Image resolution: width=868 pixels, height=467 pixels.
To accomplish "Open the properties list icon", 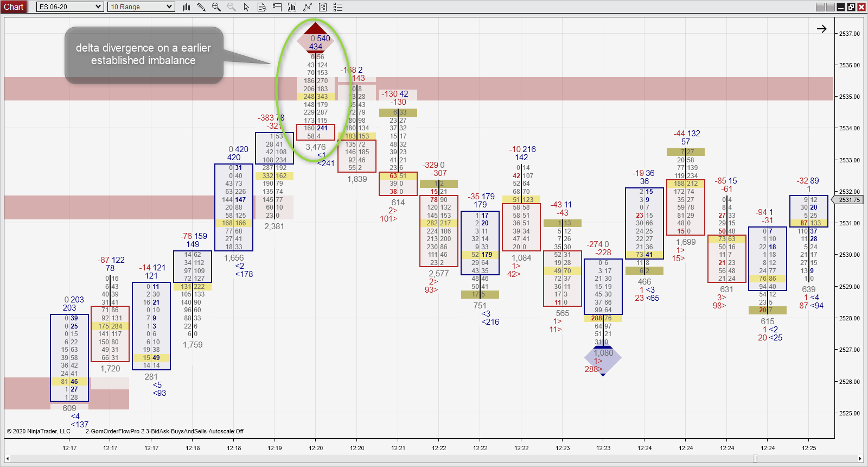I will 338,7.
